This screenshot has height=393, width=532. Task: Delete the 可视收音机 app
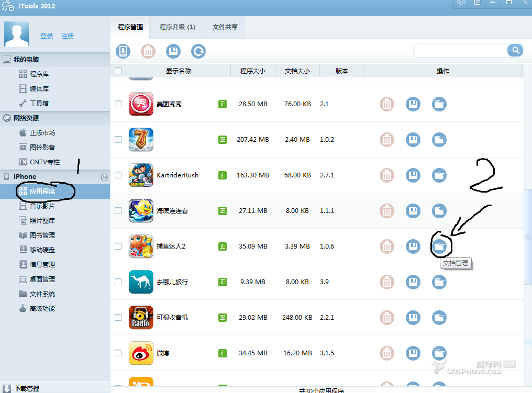pos(387,318)
